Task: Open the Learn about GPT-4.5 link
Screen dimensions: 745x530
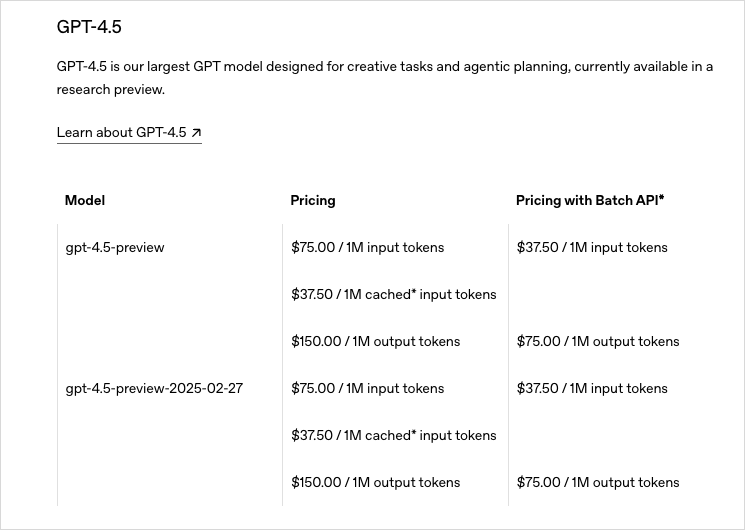Action: tap(122, 133)
